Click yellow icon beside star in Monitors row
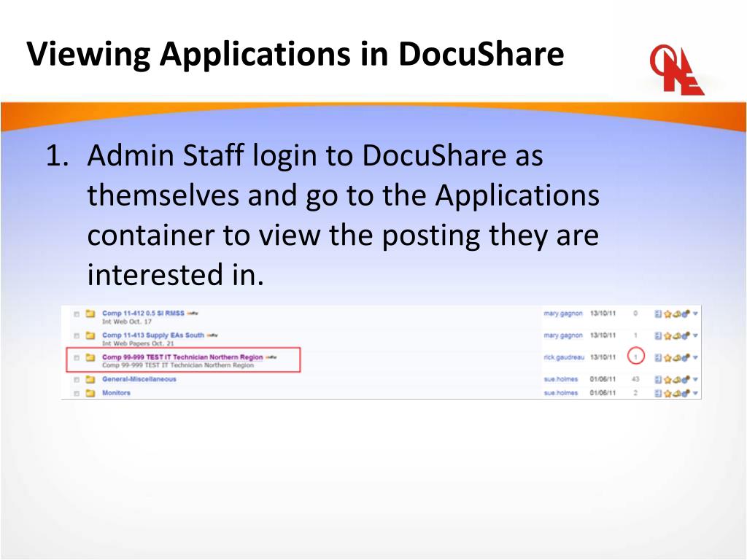 click(676, 393)
